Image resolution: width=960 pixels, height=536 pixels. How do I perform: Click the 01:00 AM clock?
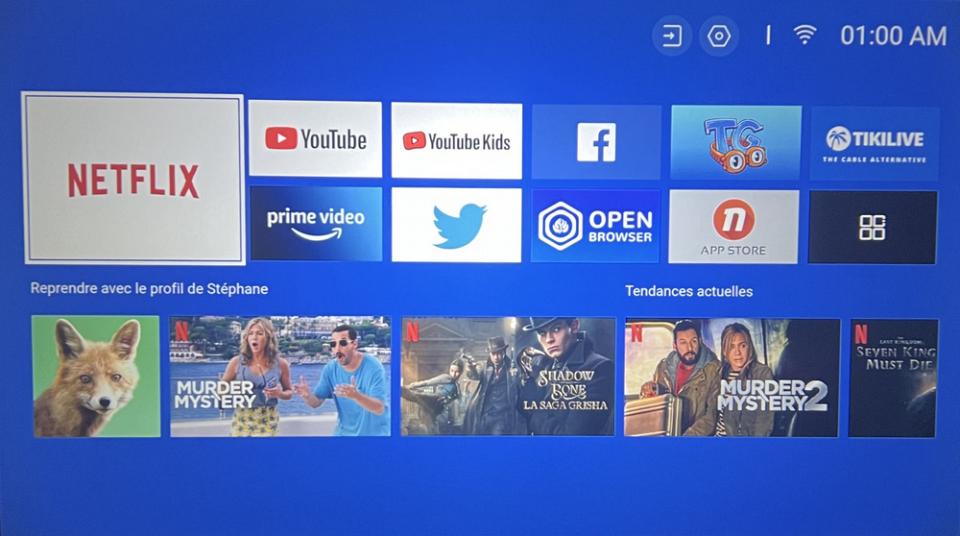coord(893,36)
